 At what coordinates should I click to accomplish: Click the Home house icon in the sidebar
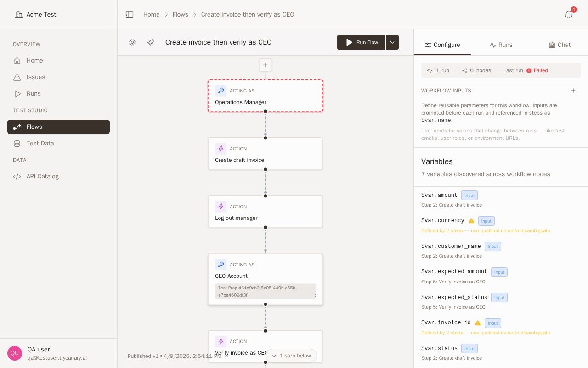tap(17, 61)
